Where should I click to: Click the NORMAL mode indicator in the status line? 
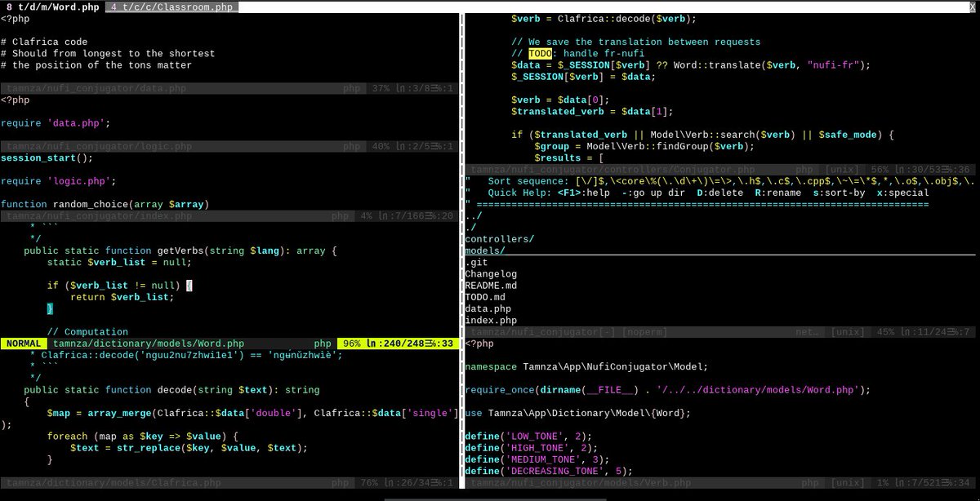click(24, 344)
